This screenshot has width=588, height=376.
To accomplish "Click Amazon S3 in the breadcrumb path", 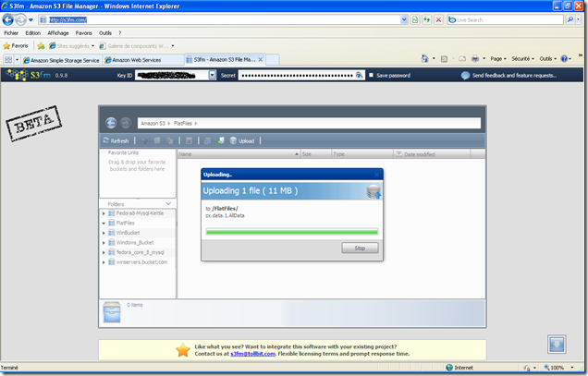I will pos(153,123).
